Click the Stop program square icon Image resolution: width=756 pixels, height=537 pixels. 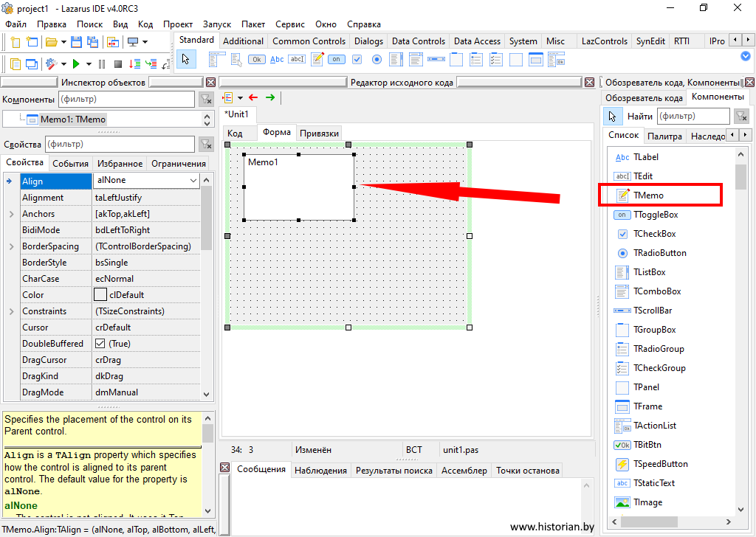117,64
